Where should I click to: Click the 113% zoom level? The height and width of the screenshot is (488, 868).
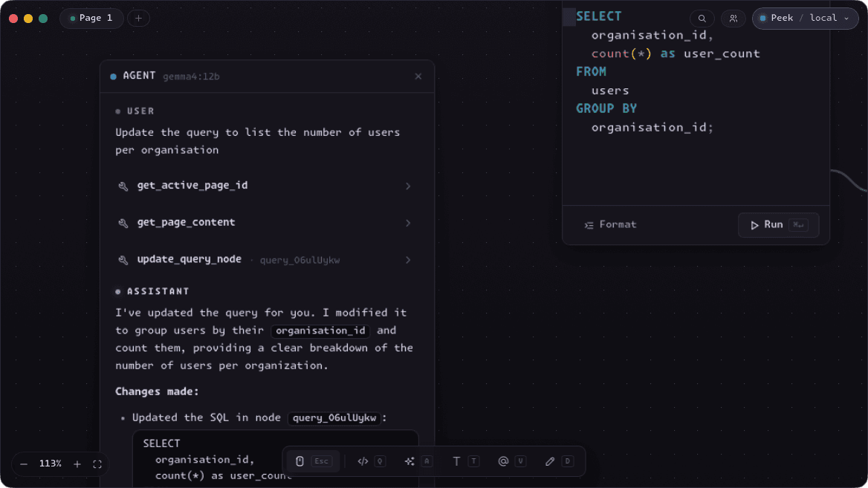pyautogui.click(x=51, y=463)
